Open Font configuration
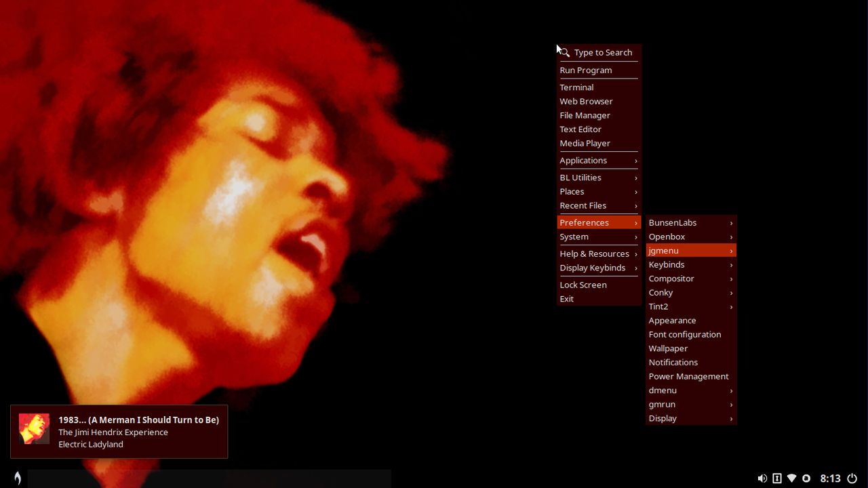 [x=691, y=334]
